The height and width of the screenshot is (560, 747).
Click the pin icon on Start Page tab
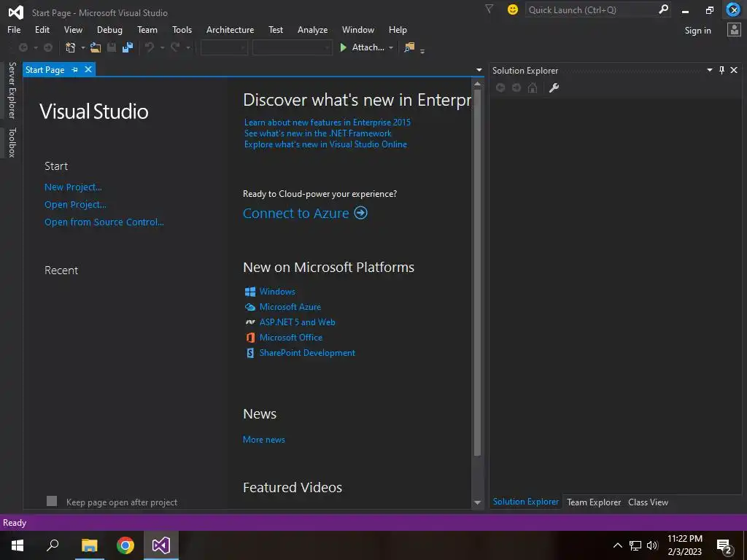75,69
